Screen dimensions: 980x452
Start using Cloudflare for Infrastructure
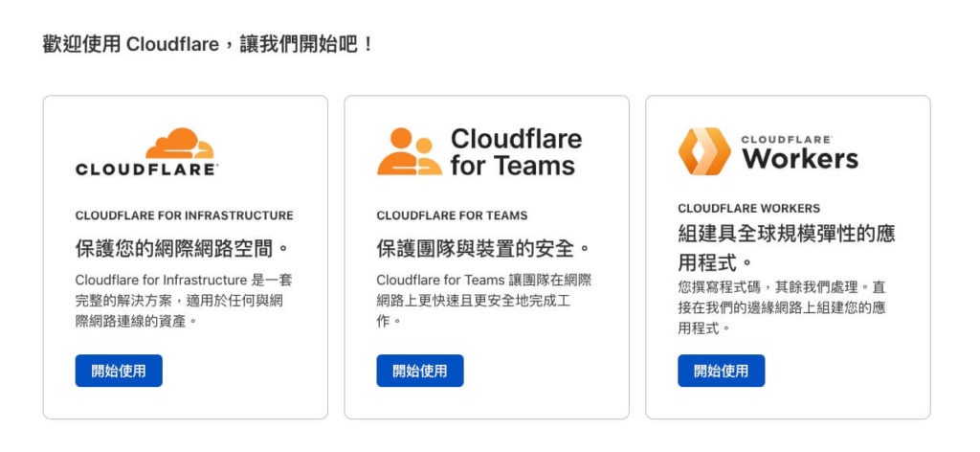click(119, 371)
